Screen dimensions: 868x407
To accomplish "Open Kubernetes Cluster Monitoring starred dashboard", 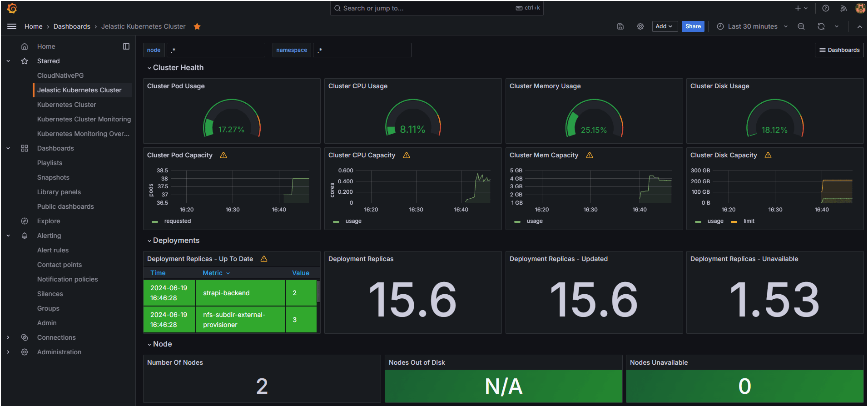I will point(84,119).
